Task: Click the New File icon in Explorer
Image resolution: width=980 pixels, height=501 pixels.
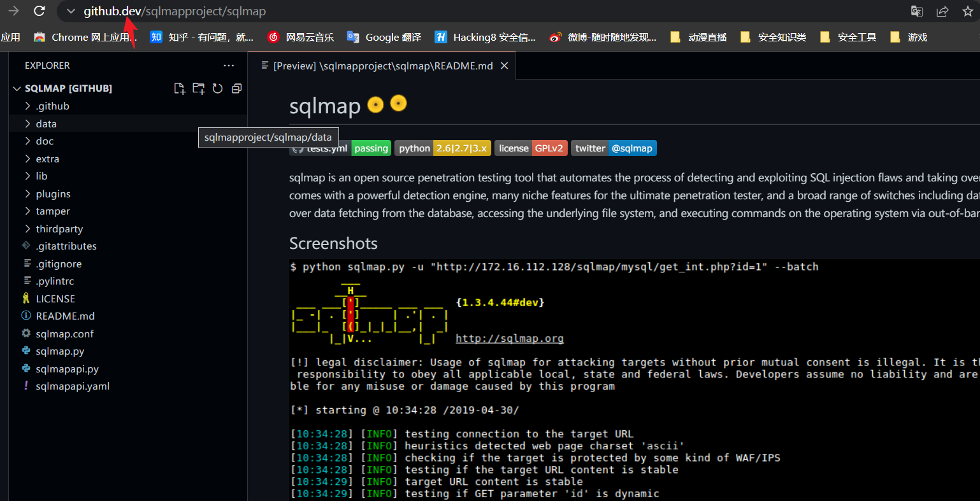Action: [180, 88]
